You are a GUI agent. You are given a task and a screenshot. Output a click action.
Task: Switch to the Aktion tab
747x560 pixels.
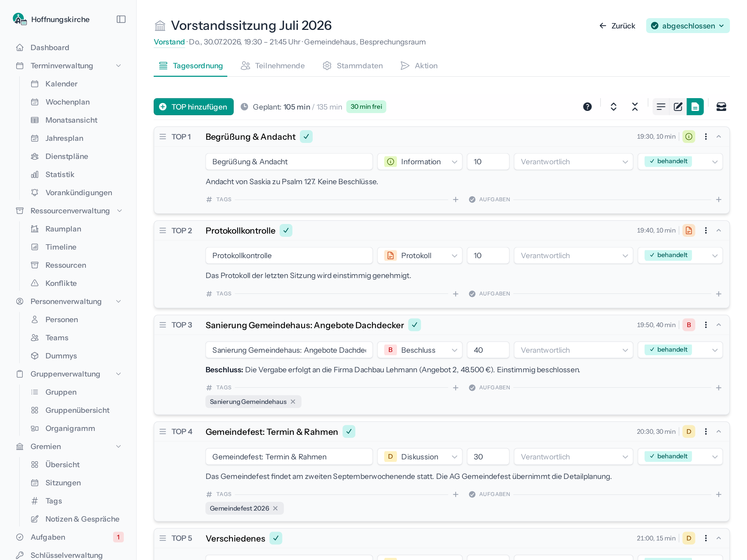click(419, 66)
